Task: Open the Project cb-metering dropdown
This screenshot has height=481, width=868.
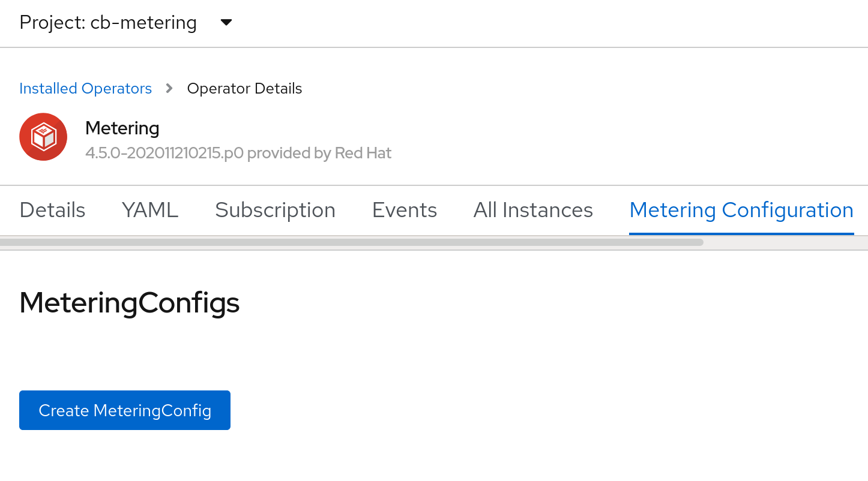Action: (x=108, y=23)
